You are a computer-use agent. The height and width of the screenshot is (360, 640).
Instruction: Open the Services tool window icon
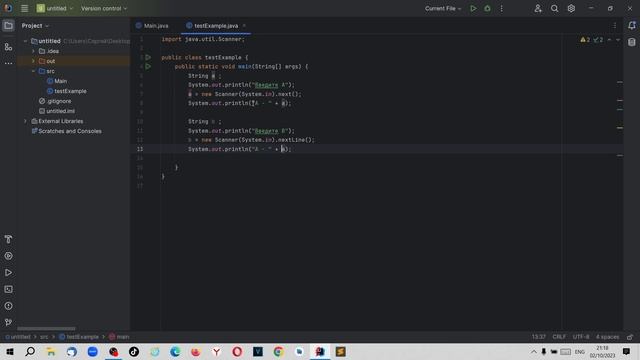[8, 256]
